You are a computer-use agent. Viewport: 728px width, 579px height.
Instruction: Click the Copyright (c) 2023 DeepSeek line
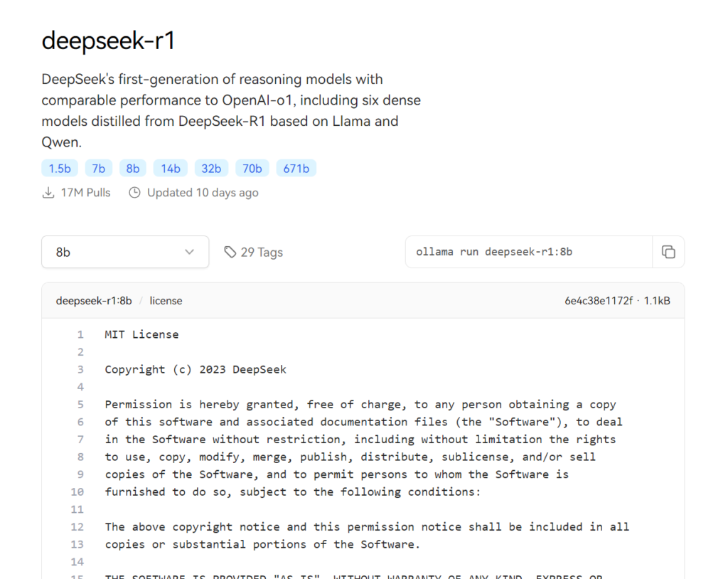pos(196,369)
